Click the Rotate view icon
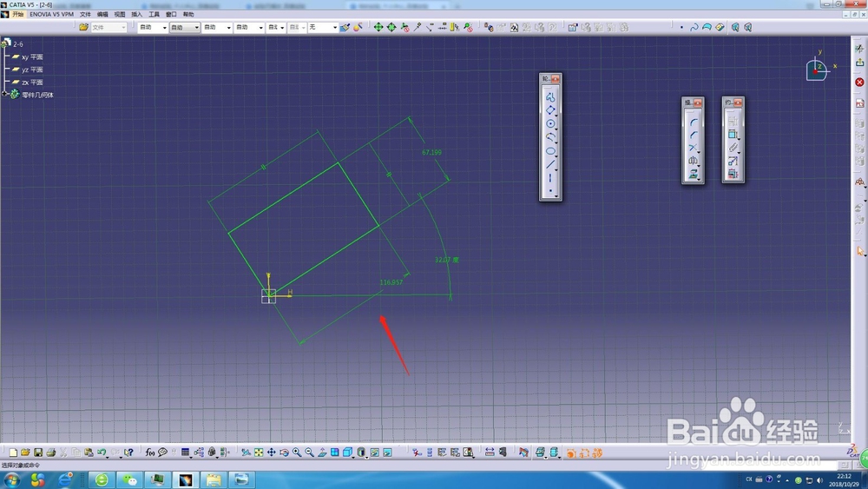Viewport: 868px width, 489px height. (x=284, y=453)
